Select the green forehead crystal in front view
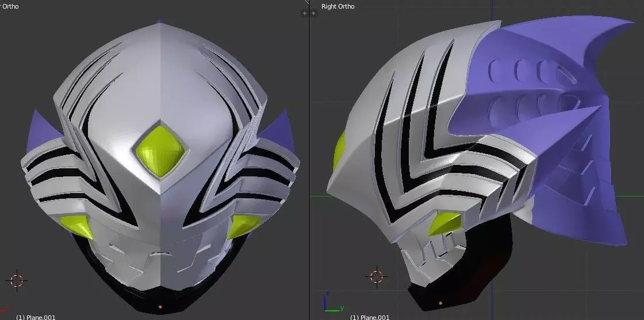This screenshot has width=644, height=320. [161, 151]
